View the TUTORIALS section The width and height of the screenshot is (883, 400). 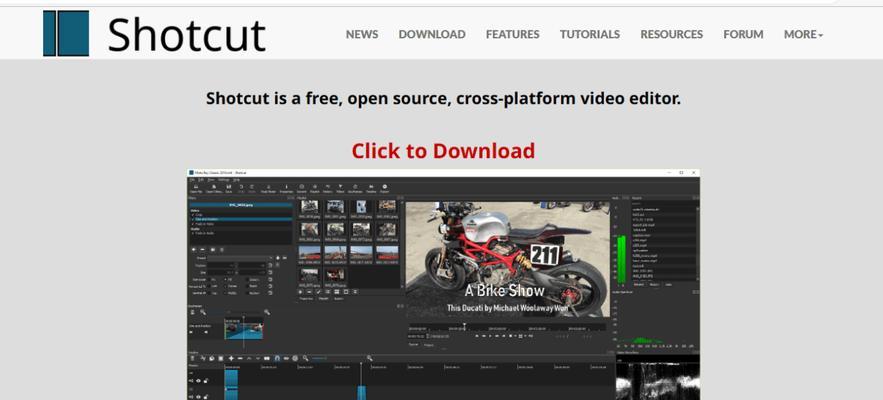tap(590, 34)
